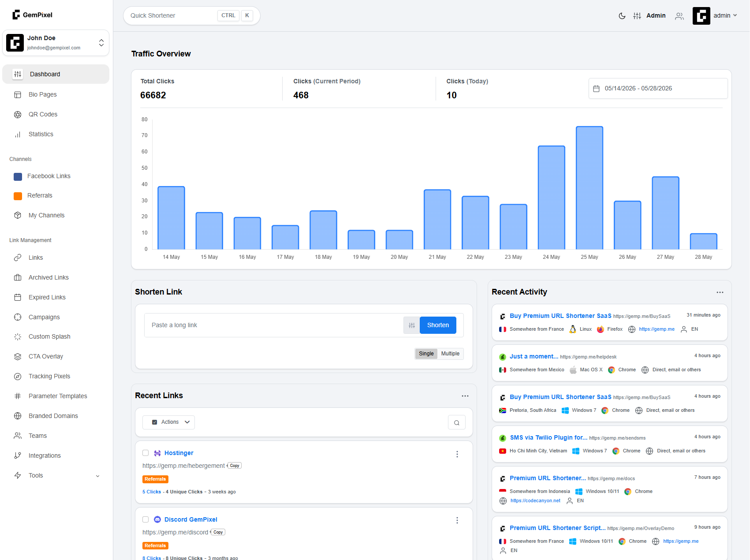The height and width of the screenshot is (560, 750).
Task: Focus the Quick Shortener search box
Action: pyautogui.click(x=191, y=16)
